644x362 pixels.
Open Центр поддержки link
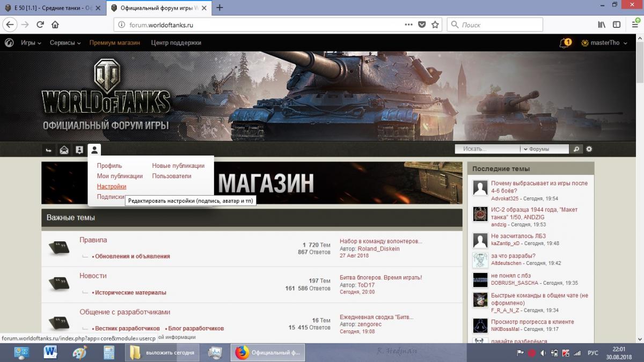pos(176,43)
